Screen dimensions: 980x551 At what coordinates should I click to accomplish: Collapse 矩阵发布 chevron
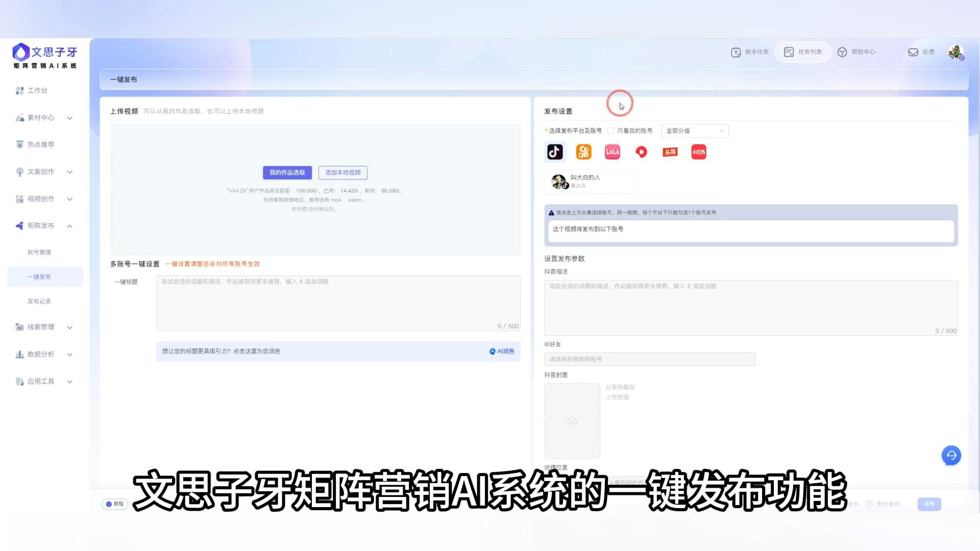[x=70, y=226]
